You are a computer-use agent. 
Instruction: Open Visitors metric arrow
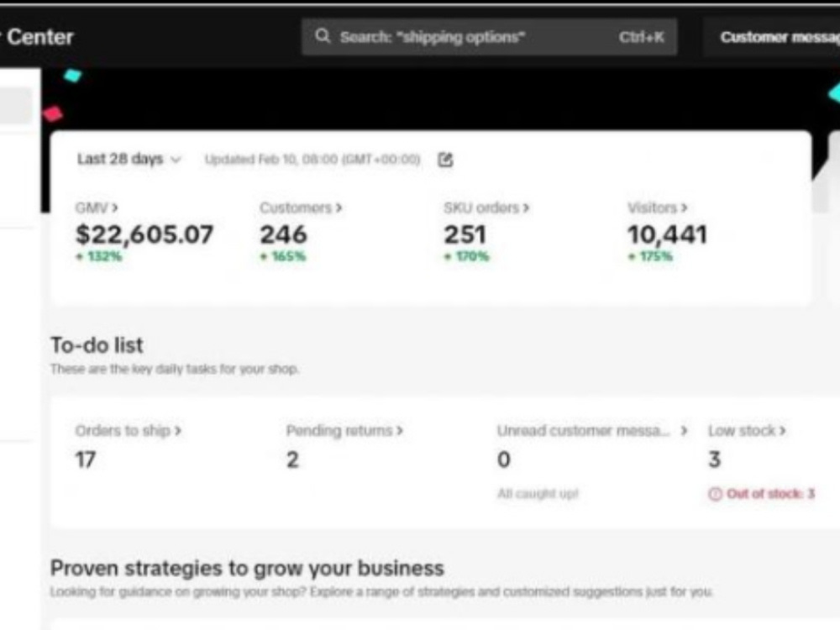pyautogui.click(x=684, y=207)
